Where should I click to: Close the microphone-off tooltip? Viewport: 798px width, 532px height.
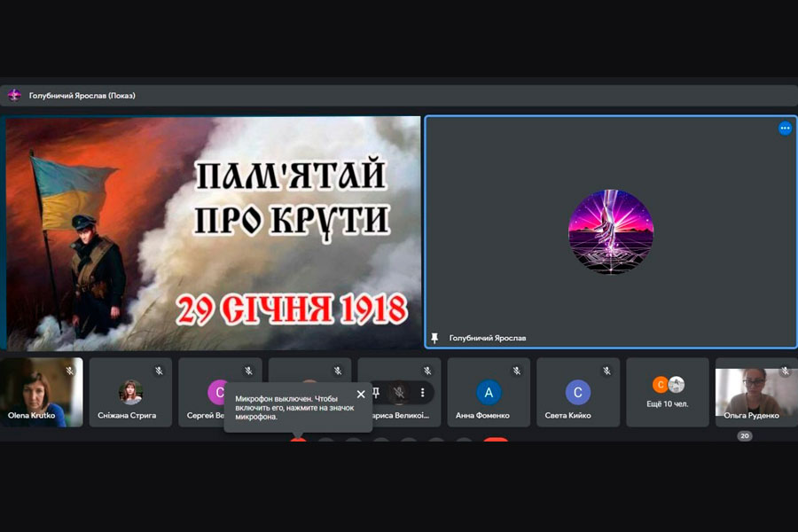(361, 394)
